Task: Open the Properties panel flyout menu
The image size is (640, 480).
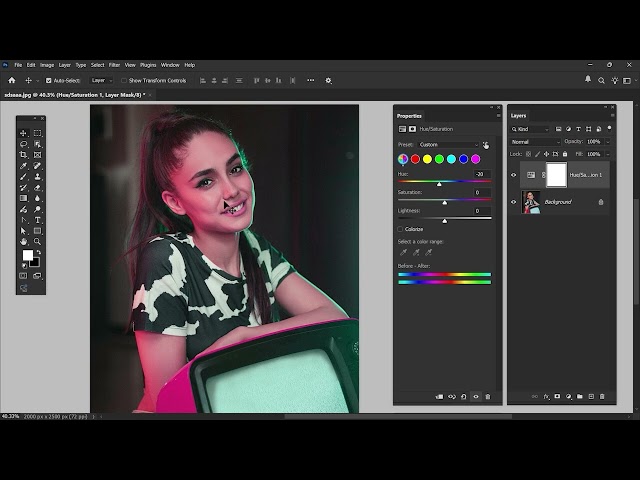Action: click(x=498, y=116)
